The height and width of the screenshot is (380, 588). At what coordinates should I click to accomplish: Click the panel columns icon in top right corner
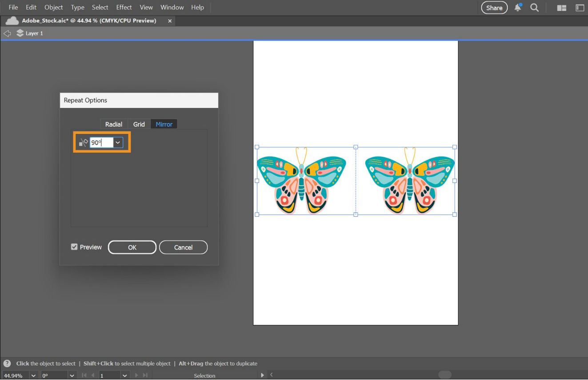[579, 8]
